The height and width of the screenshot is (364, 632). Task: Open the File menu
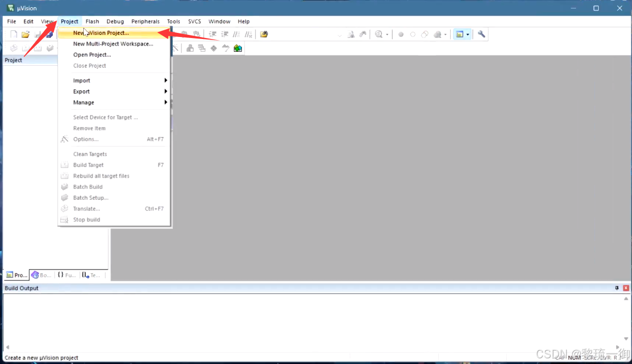point(11,22)
